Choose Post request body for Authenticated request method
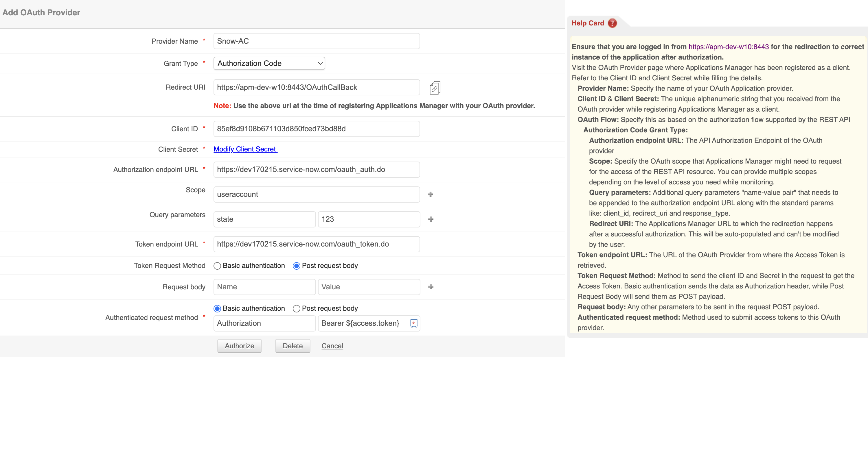868x474 pixels. click(297, 309)
